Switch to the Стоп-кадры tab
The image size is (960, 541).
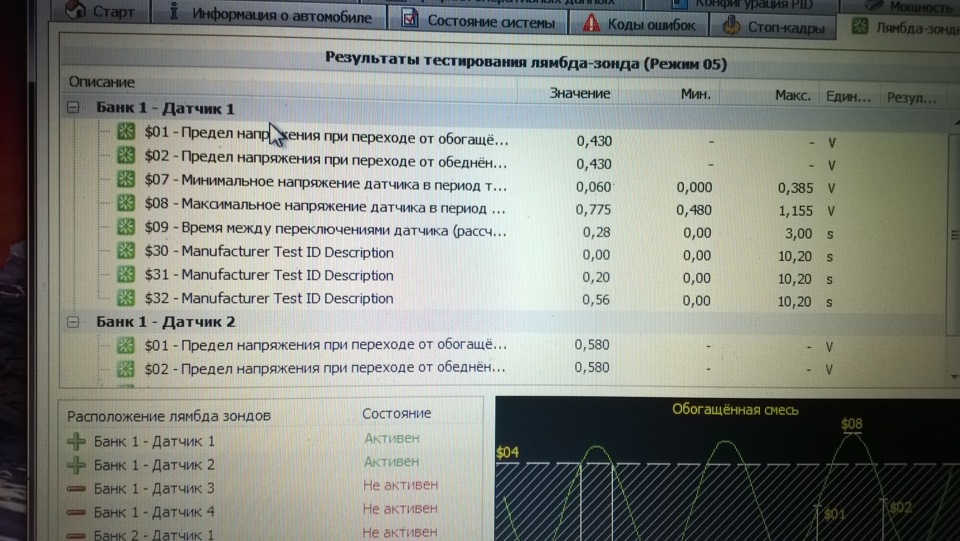pos(773,26)
